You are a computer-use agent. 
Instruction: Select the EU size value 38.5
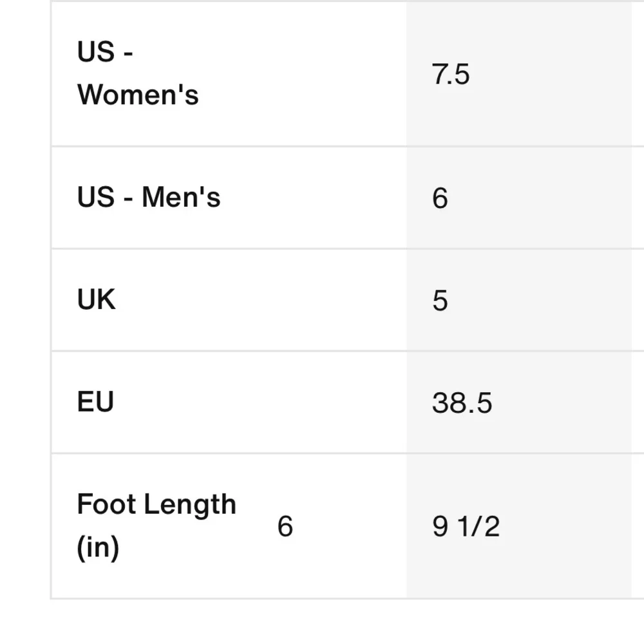(x=462, y=403)
